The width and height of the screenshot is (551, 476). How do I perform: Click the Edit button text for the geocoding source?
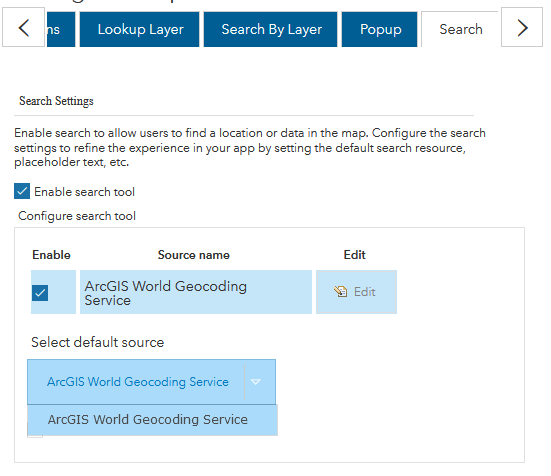click(365, 292)
